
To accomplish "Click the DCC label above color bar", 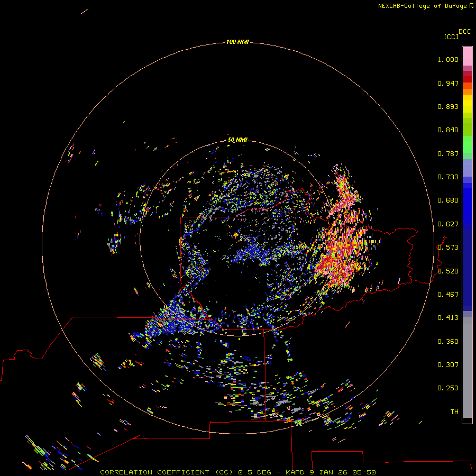I will [x=464, y=32].
